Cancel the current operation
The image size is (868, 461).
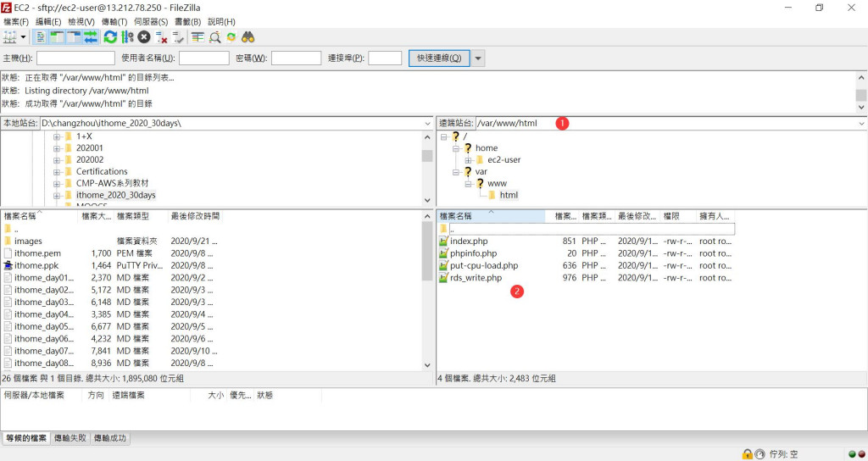144,37
